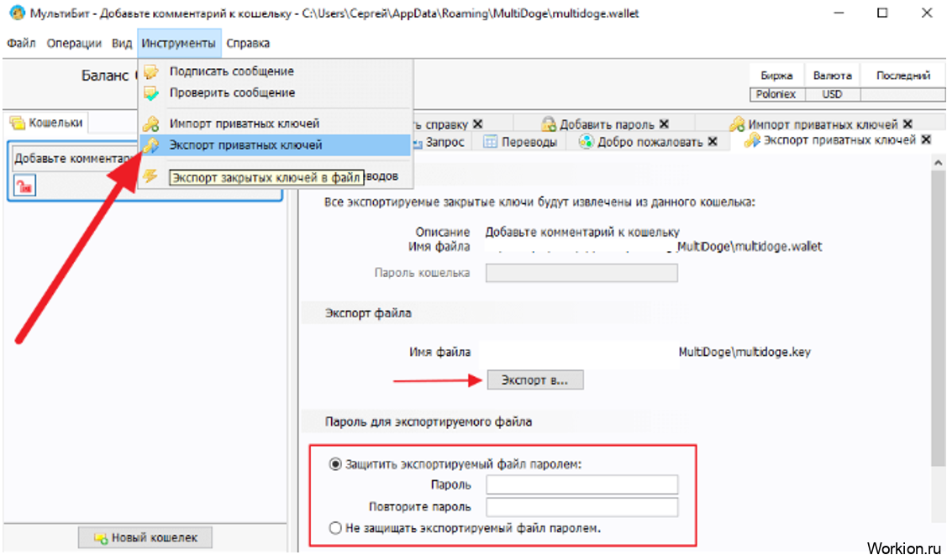
Task: Select 'Protect exported file with password' option
Action: [x=336, y=464]
